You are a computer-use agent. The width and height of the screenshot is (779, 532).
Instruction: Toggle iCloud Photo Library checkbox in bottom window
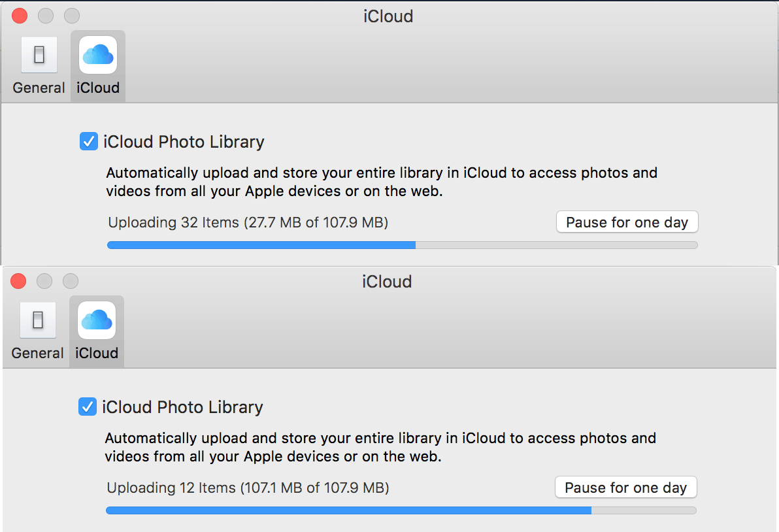pyautogui.click(x=88, y=407)
